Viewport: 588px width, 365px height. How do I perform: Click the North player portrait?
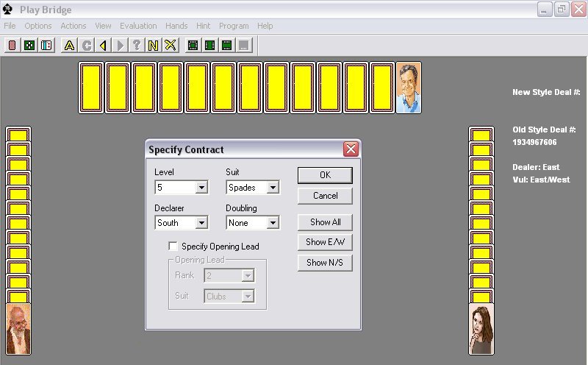[x=409, y=88]
